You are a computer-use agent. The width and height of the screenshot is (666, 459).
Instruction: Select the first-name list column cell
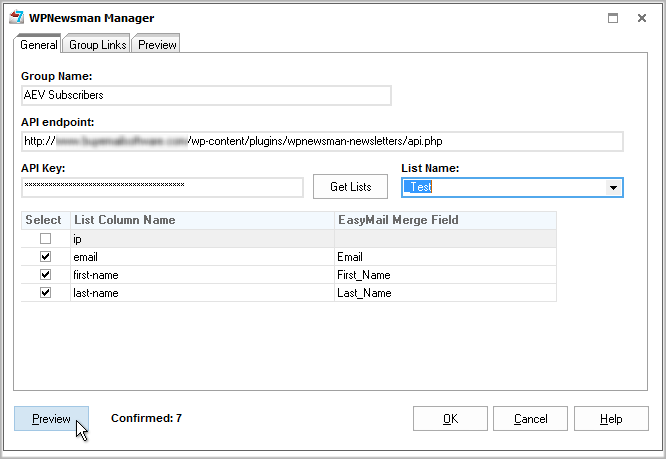click(x=202, y=275)
